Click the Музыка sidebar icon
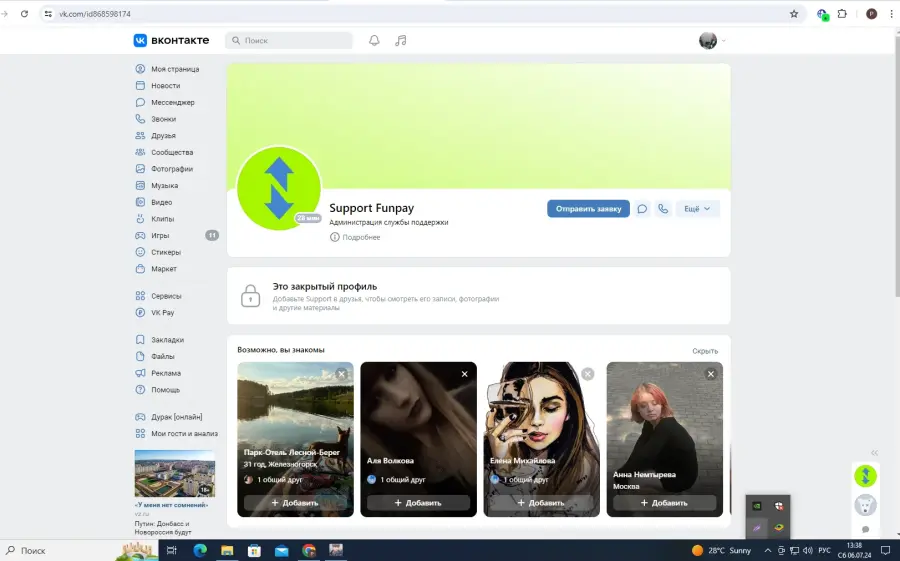Viewport: 900px width, 561px height. coord(140,185)
